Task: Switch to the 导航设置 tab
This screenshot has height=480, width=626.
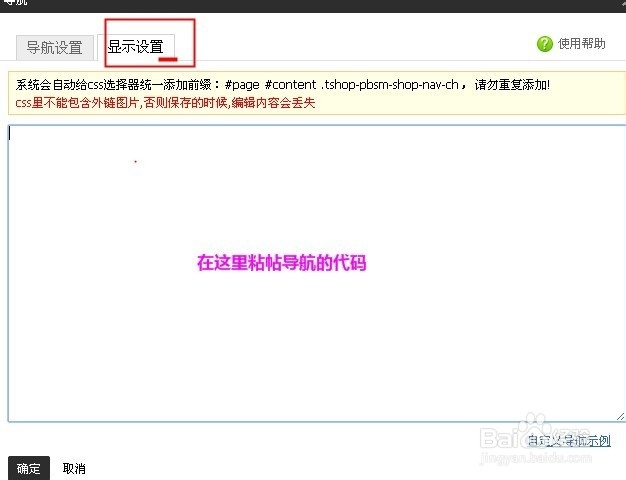Action: click(x=55, y=48)
